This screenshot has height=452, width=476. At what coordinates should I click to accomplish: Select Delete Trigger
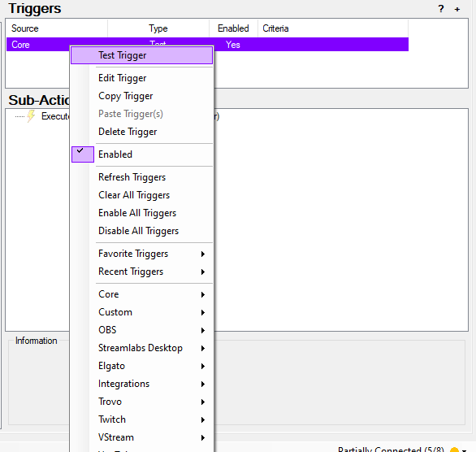(x=142, y=132)
